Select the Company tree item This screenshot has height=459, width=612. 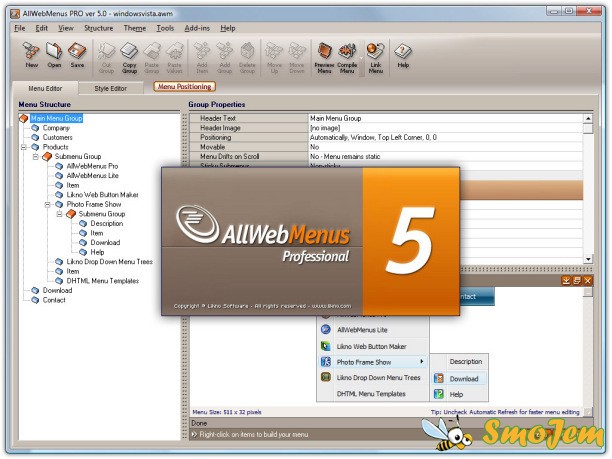click(x=56, y=128)
